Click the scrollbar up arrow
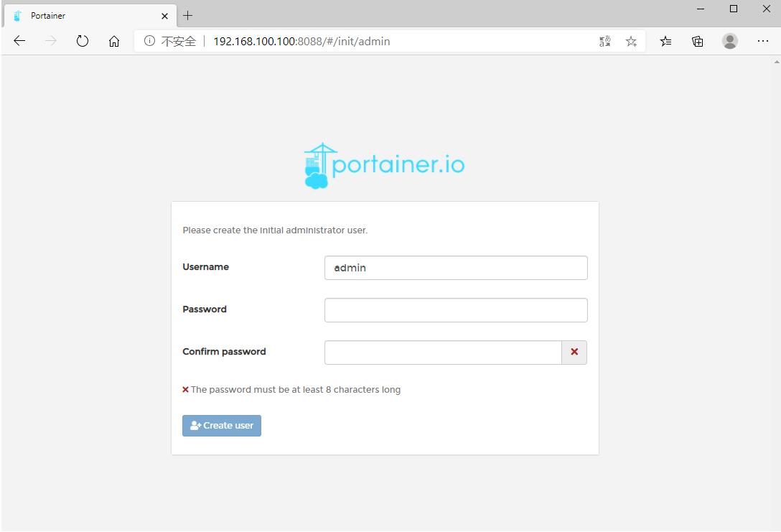 (x=777, y=62)
